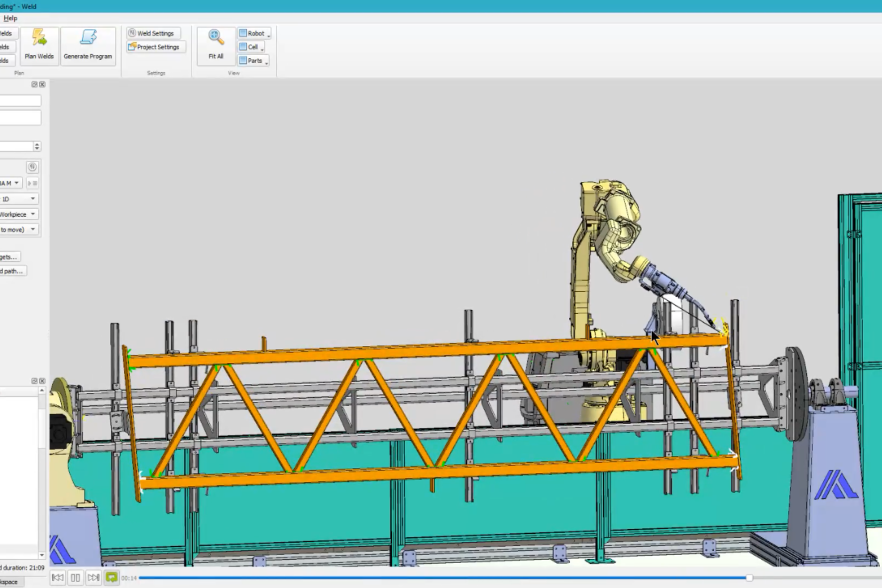Click the list scrollbar up arrow
The image size is (882, 588).
[x=42, y=390]
